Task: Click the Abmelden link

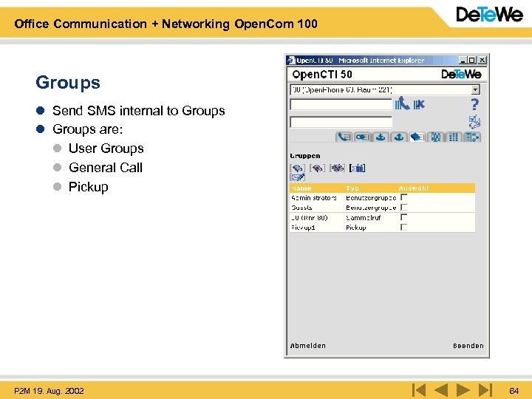Action: click(307, 346)
